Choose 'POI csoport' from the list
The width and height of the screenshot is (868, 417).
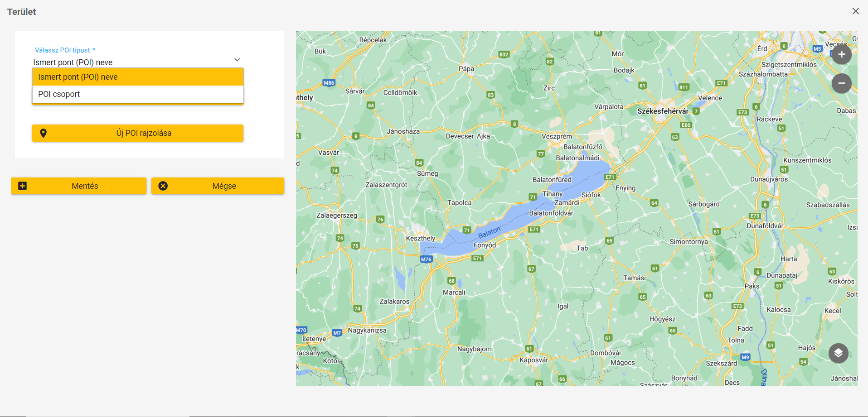click(138, 94)
